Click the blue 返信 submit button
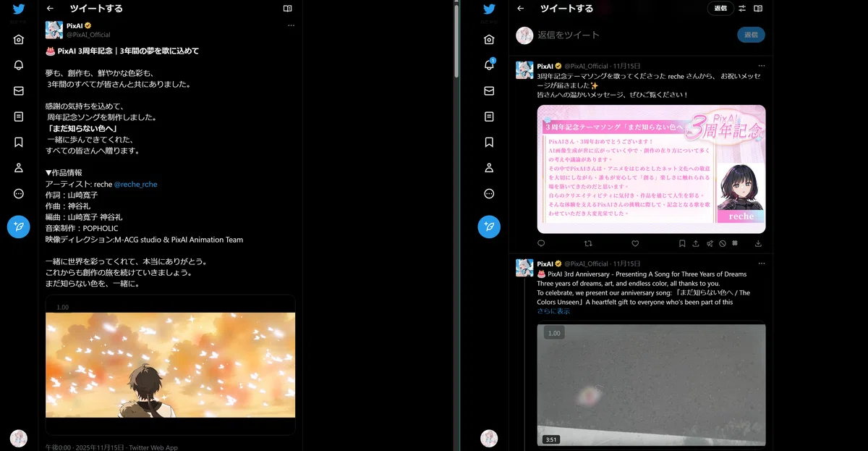This screenshot has height=451, width=868. tap(751, 35)
